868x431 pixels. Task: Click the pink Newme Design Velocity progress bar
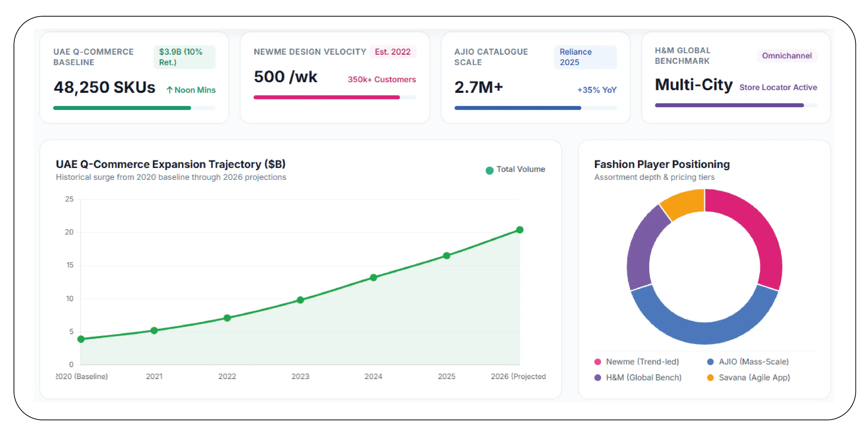335,97
